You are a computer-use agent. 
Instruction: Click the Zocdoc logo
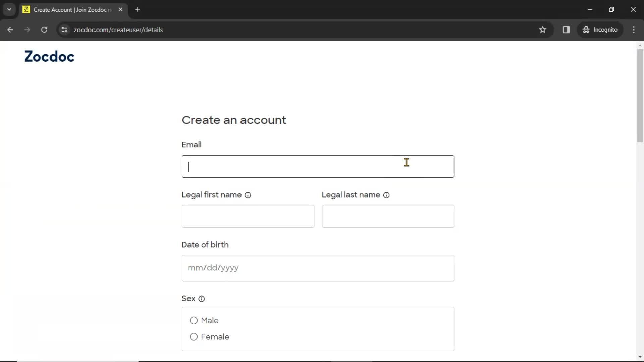tap(49, 56)
